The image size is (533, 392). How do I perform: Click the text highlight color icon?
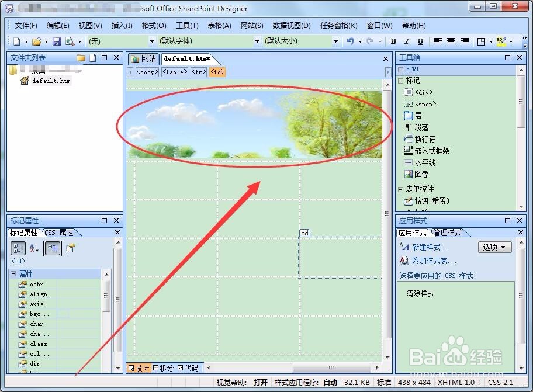pyautogui.click(x=501, y=41)
